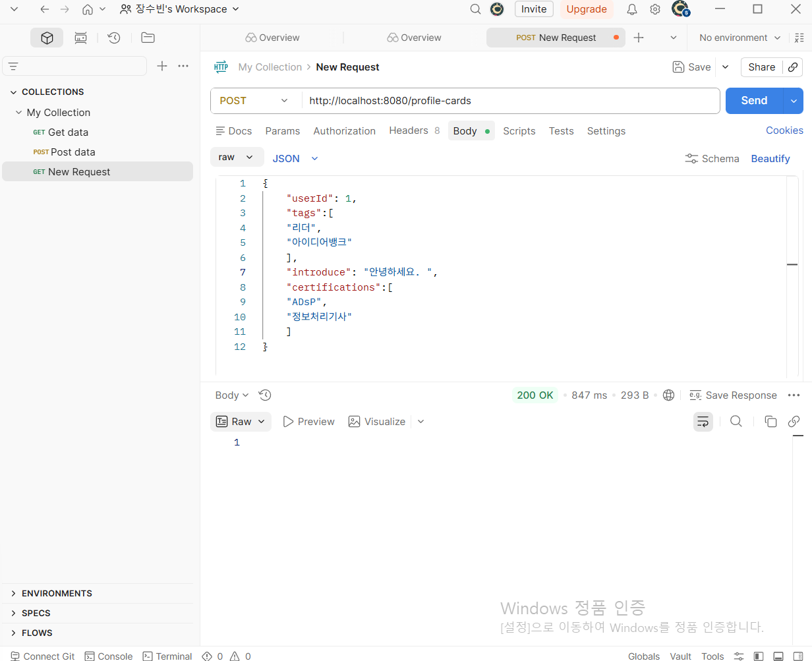Viewport: 812px width, 661px height.
Task: Click the Upgrade button
Action: [587, 9]
